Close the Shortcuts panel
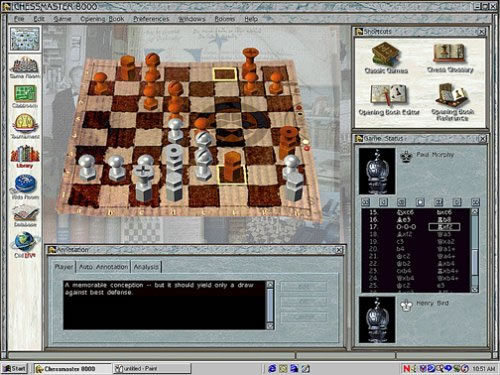Image resolution: width=500 pixels, height=375 pixels. click(x=482, y=32)
